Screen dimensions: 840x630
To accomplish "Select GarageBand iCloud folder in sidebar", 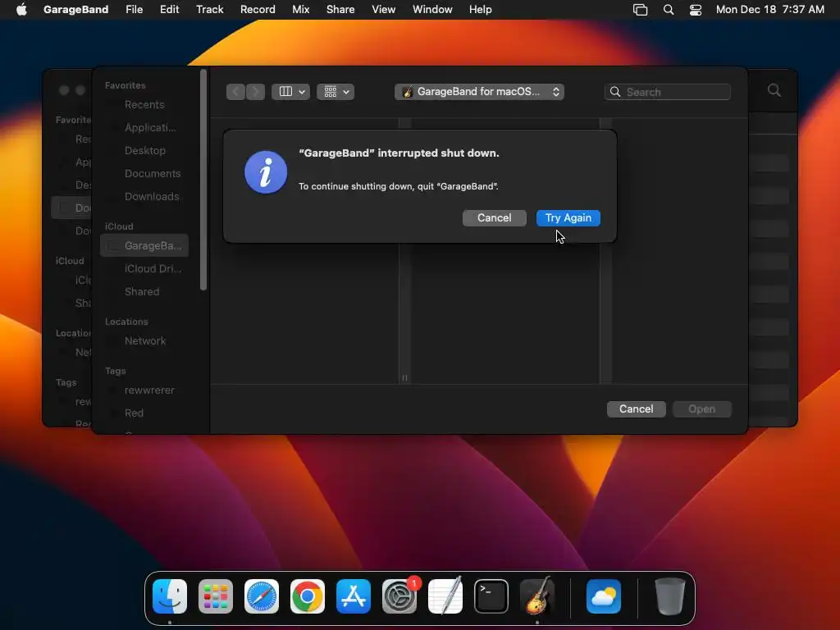I will [x=144, y=245].
